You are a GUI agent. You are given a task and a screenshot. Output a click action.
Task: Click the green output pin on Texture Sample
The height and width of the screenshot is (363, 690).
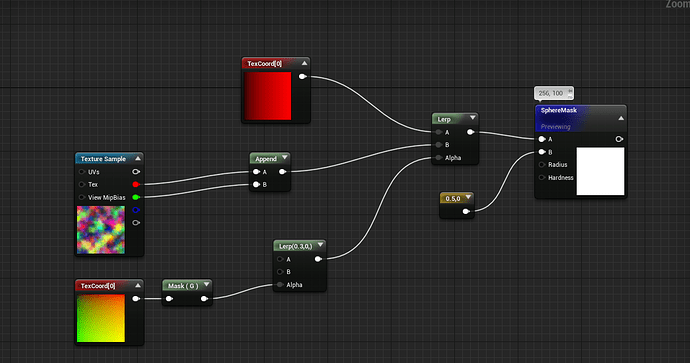click(136, 197)
